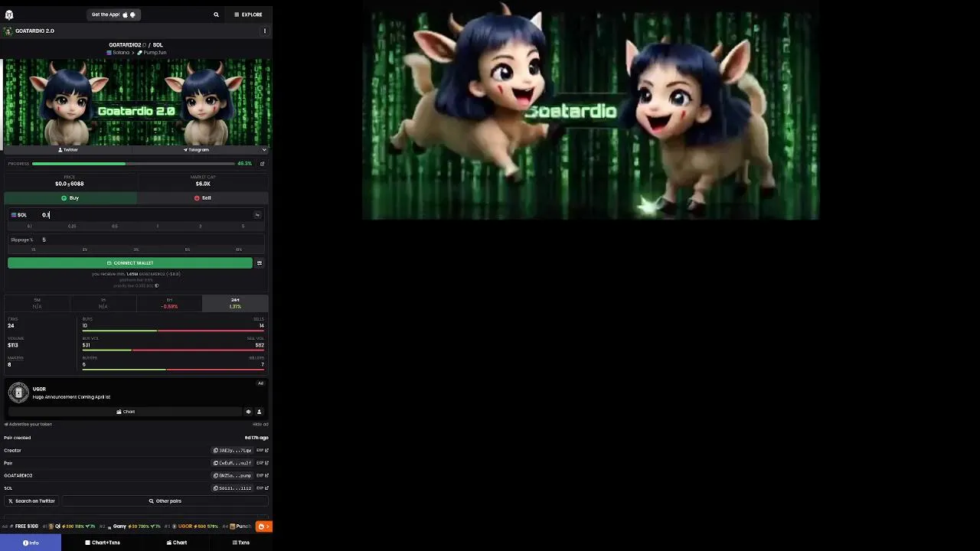Viewport: 980px width, 551px height.
Task: Expand socials with chevron beside Telegram
Action: click(264, 150)
